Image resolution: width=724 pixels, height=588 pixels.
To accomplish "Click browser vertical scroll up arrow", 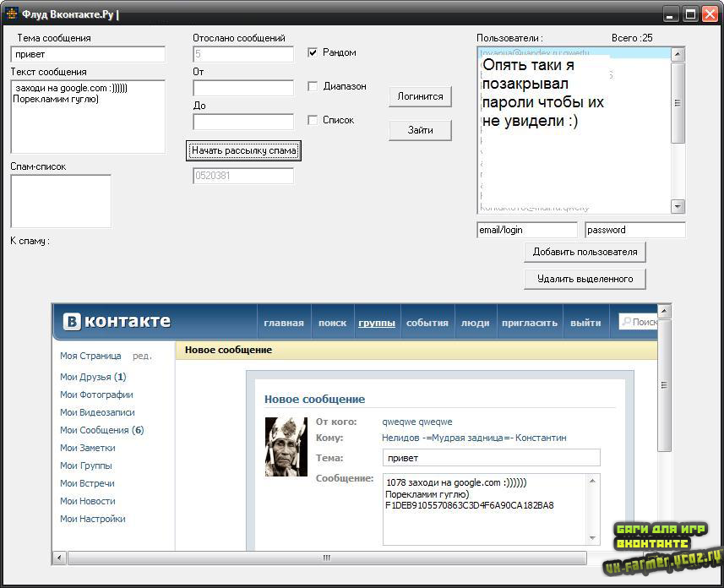I will pos(664,311).
